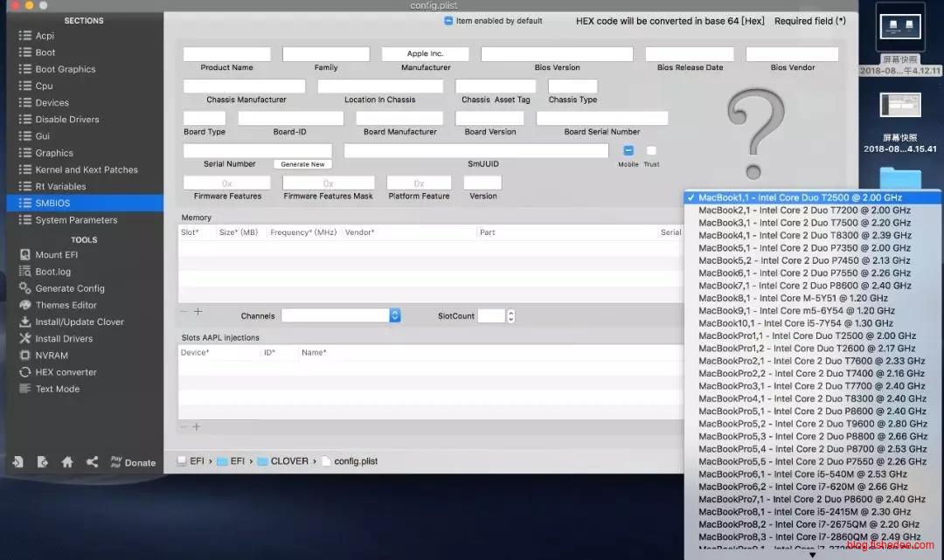This screenshot has height=560, width=944.
Task: Click the PayPal Donate button
Action: point(133,462)
